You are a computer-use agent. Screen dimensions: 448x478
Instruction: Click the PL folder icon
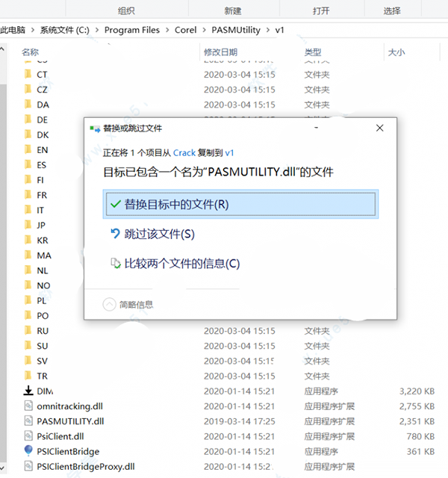(28, 300)
